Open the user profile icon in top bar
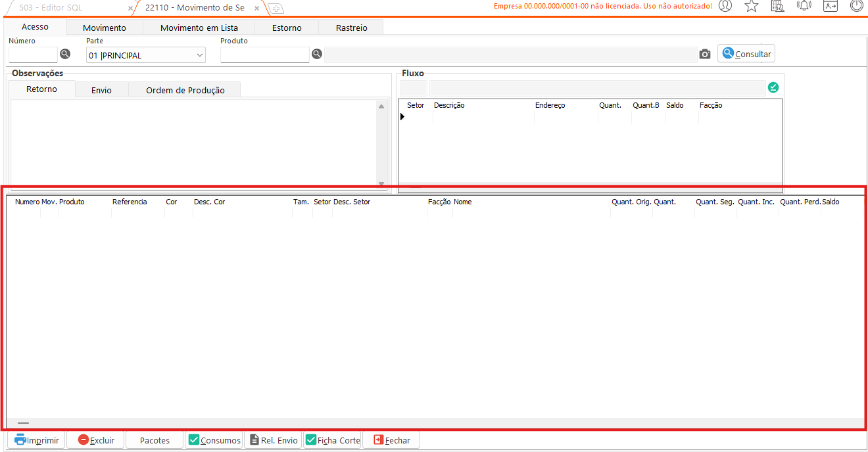This screenshot has width=868, height=452. pyautogui.click(x=725, y=7)
